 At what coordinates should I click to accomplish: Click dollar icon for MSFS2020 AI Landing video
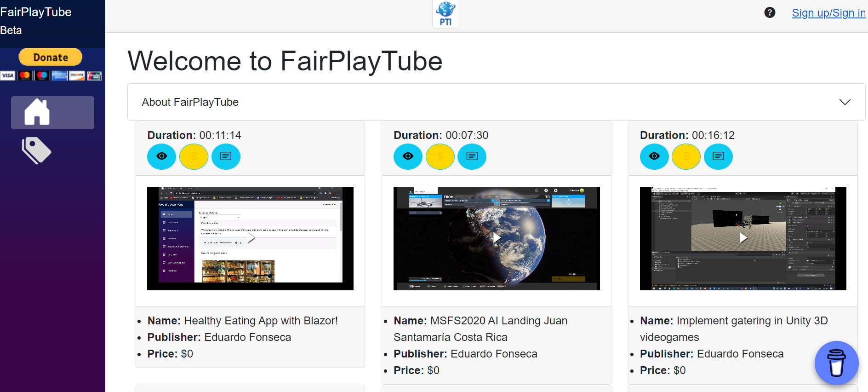pyautogui.click(x=440, y=156)
